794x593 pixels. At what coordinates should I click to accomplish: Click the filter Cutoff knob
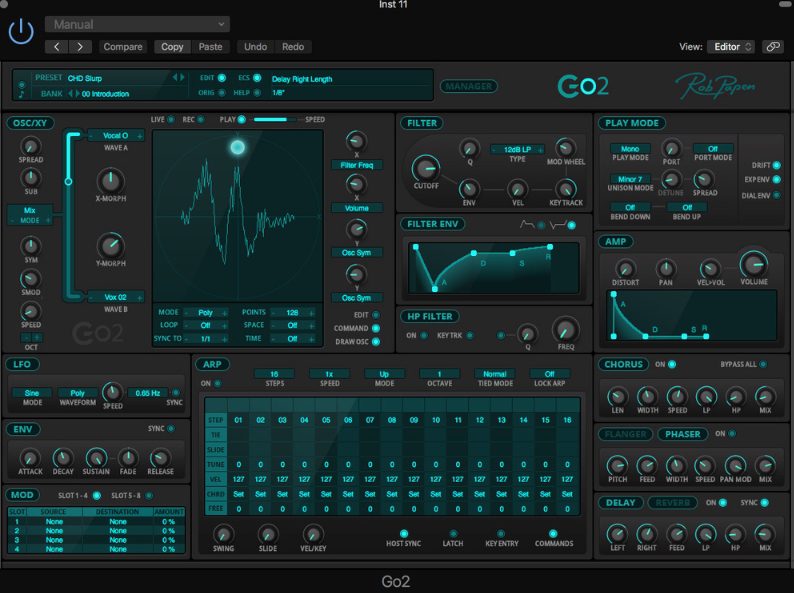(426, 168)
